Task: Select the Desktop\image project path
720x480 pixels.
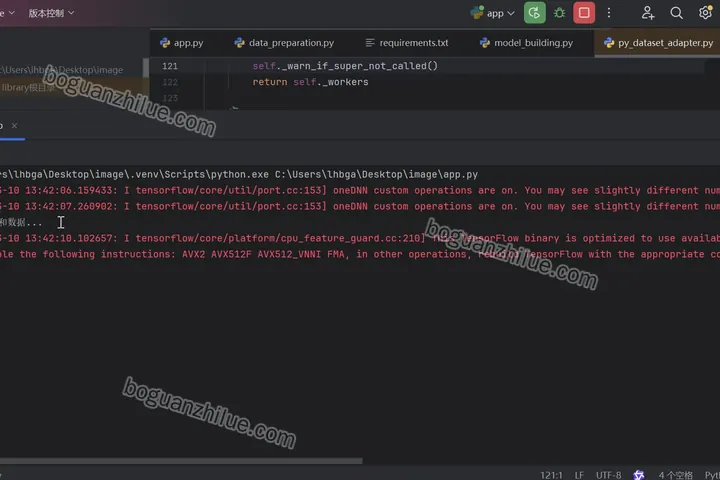Action: pos(62,70)
